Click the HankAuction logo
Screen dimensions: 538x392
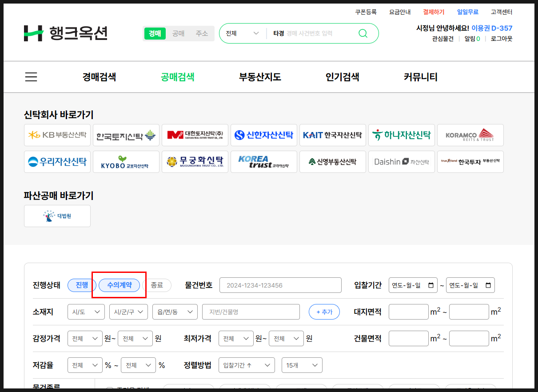click(x=66, y=33)
